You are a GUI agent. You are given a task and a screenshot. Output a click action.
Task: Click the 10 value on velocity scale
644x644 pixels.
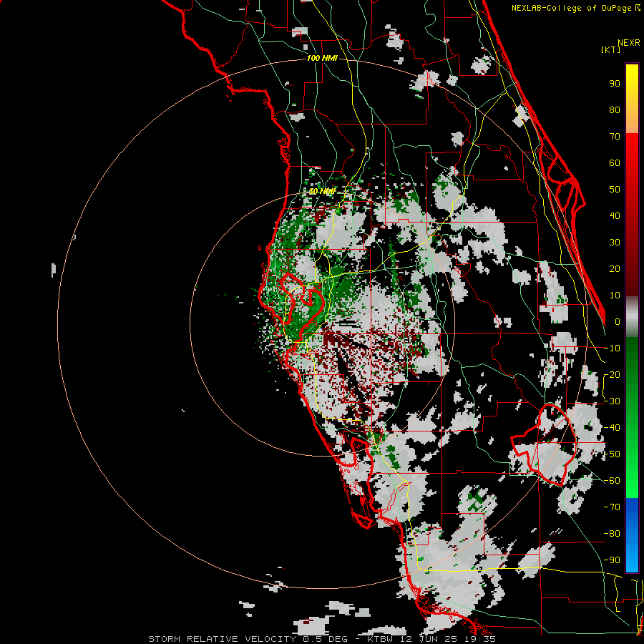[x=615, y=296]
